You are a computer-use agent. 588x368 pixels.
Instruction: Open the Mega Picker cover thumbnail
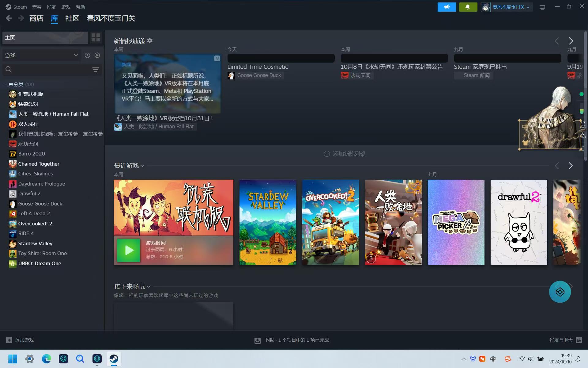click(x=456, y=222)
